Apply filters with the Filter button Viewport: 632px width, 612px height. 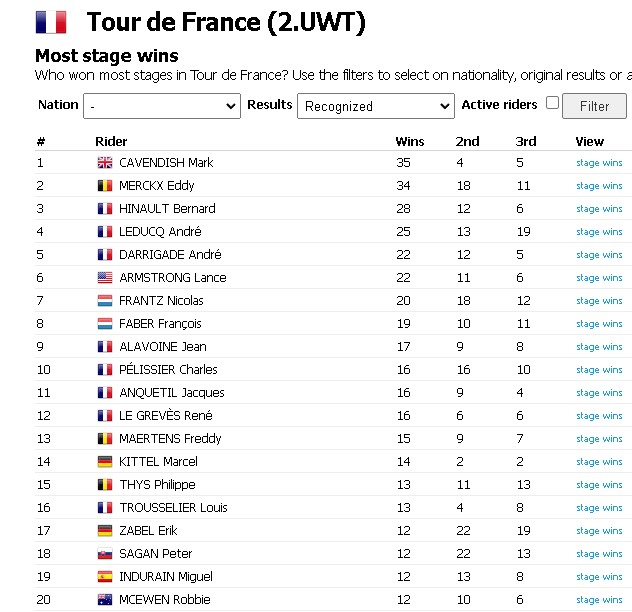(x=594, y=106)
